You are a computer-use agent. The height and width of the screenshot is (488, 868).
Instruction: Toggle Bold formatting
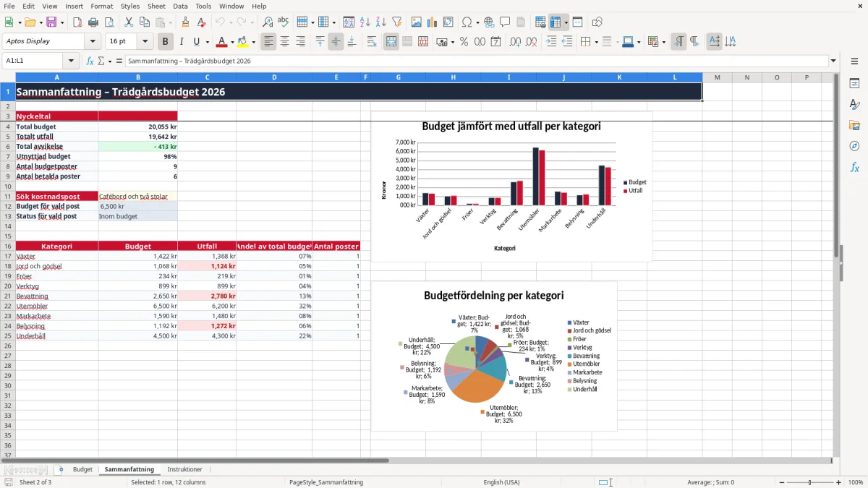coord(166,42)
